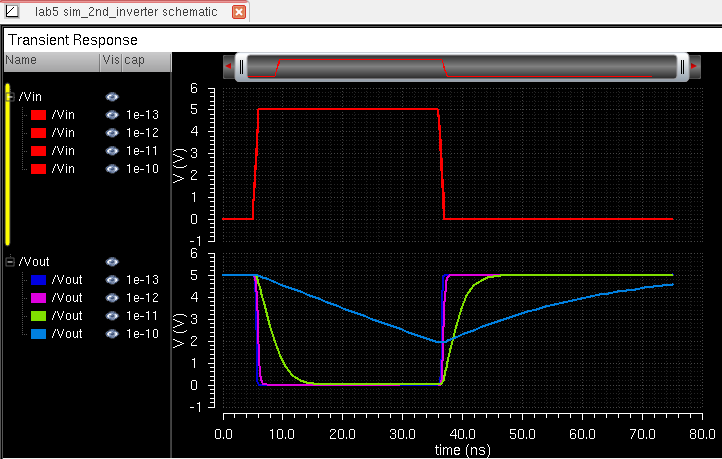The height and width of the screenshot is (459, 722).
Task: Close the lab5 sim_2nd_inverter schematic tab
Action: 238,12
